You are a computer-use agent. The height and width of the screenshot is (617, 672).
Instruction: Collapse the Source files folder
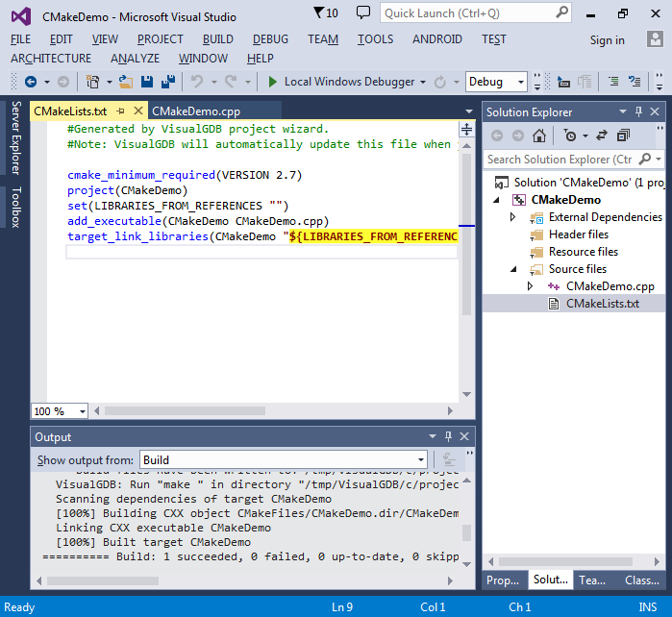tap(513, 269)
